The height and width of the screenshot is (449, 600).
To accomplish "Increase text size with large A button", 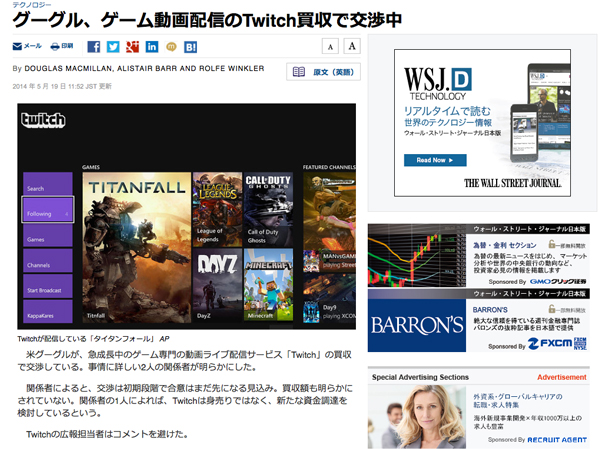I will coord(350,46).
